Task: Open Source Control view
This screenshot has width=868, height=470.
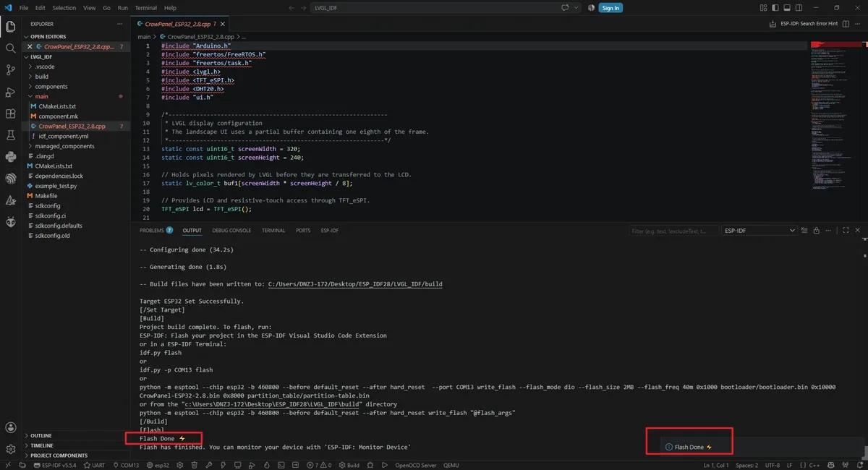Action: pyautogui.click(x=10, y=70)
